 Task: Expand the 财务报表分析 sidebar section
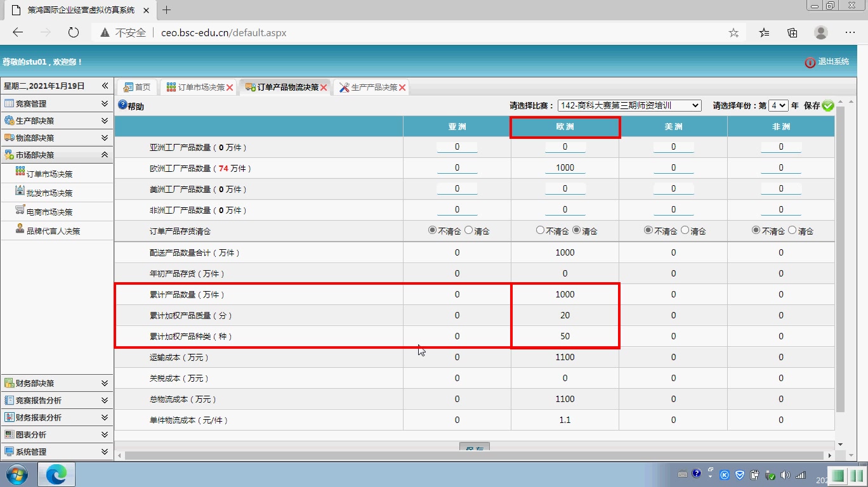tap(57, 417)
